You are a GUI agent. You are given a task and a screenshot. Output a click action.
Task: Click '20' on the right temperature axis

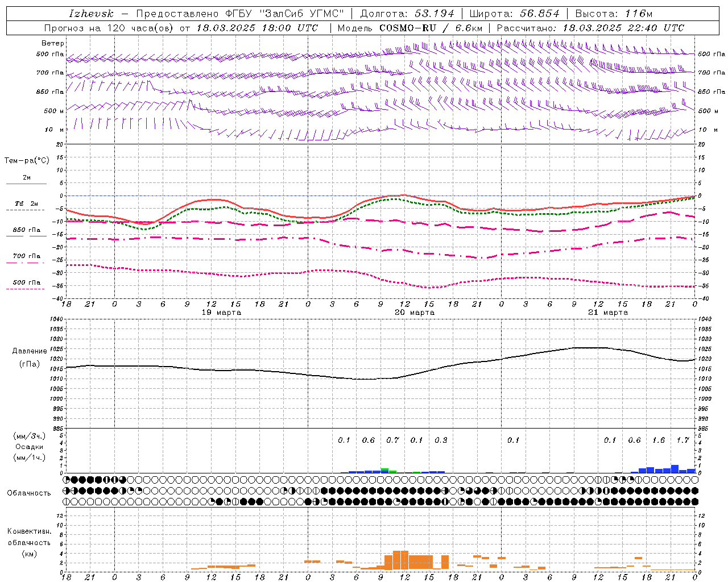pos(702,145)
